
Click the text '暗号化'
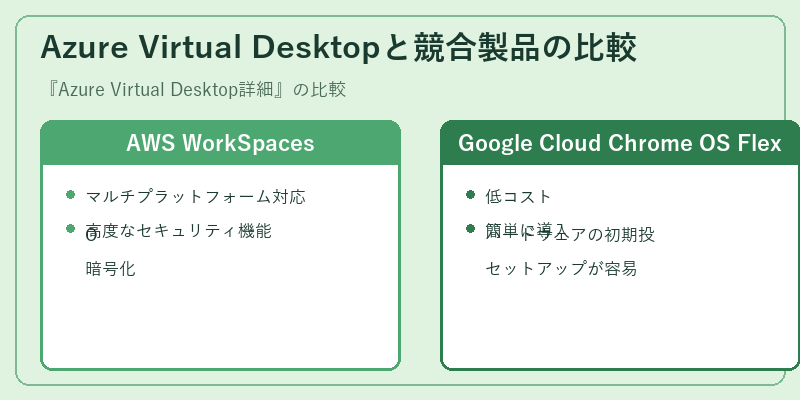(x=111, y=268)
